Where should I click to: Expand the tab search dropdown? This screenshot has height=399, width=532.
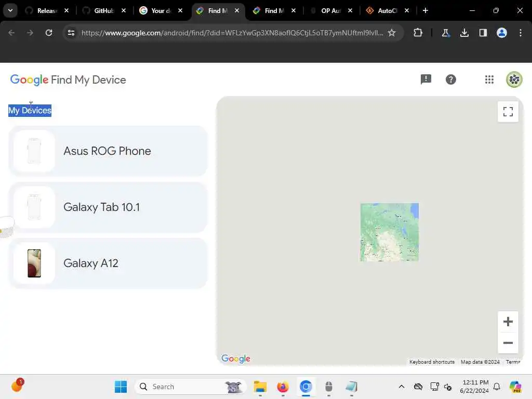pyautogui.click(x=10, y=10)
